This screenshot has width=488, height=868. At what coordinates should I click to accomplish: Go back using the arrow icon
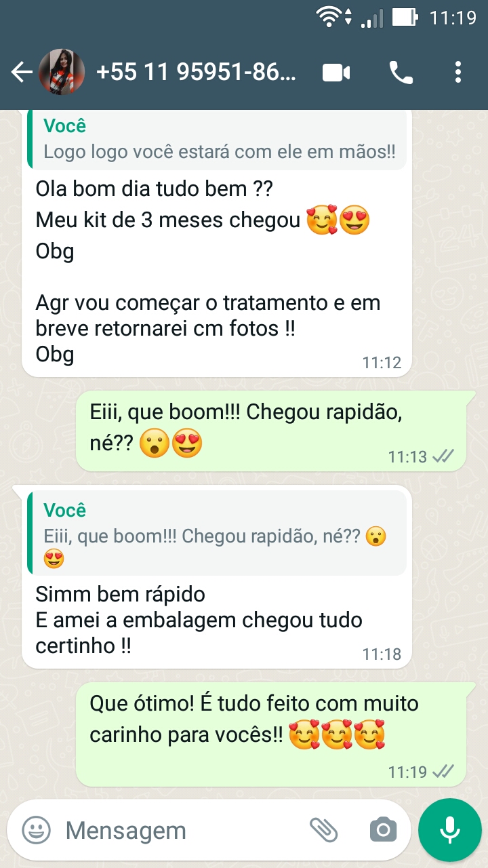pyautogui.click(x=22, y=73)
